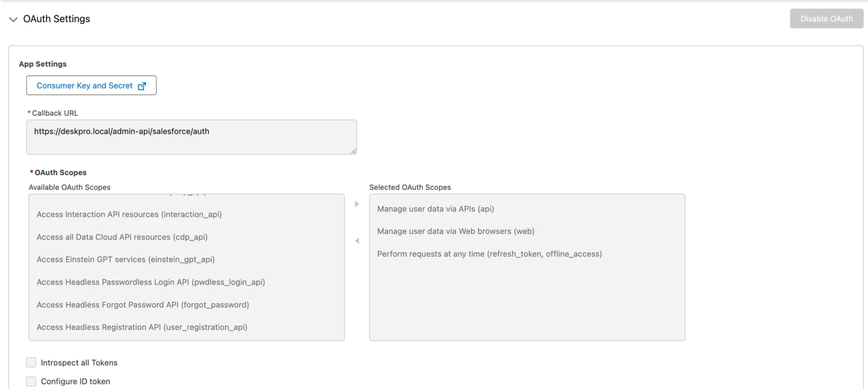The width and height of the screenshot is (868, 389).
Task: Select Access all Data Cloud API resources
Action: tap(122, 237)
